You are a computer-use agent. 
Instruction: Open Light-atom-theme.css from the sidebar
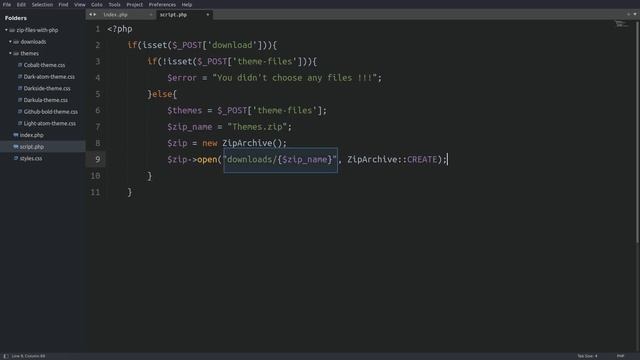click(49, 123)
